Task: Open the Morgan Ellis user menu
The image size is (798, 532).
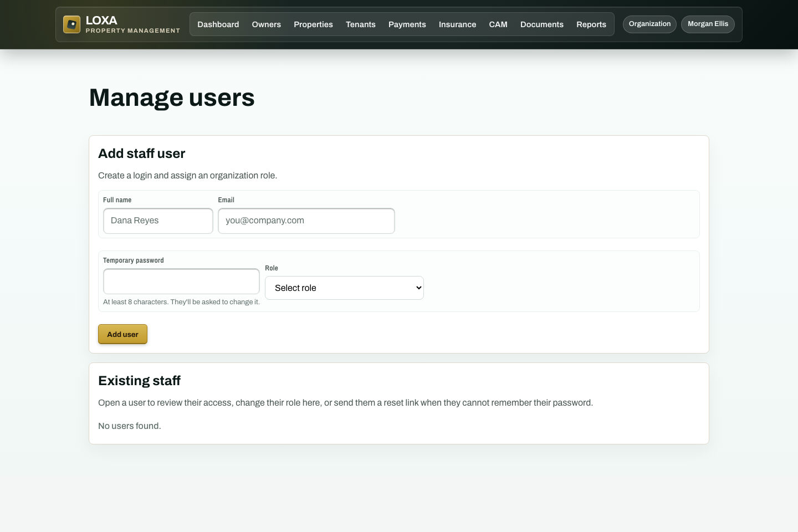Action: [708, 24]
